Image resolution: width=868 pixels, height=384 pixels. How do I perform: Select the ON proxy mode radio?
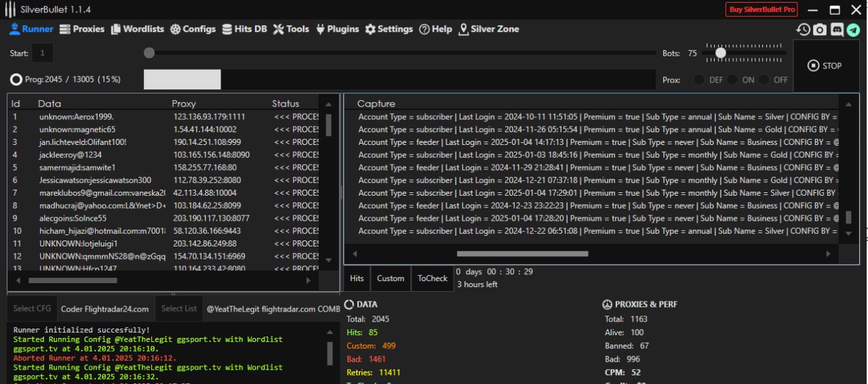point(732,80)
